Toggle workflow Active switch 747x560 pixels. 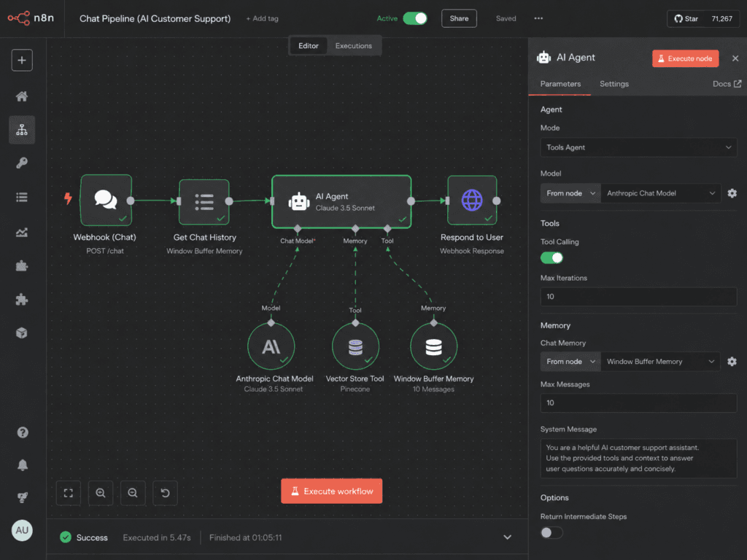point(415,18)
